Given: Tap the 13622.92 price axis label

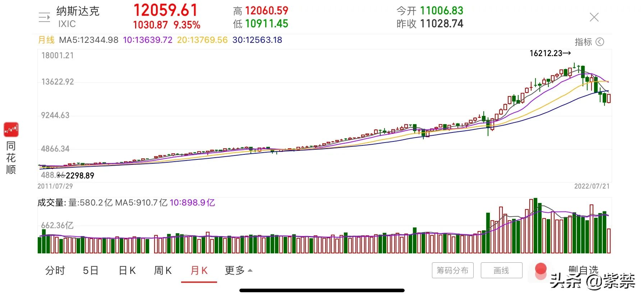Looking at the screenshot, I should [x=57, y=82].
